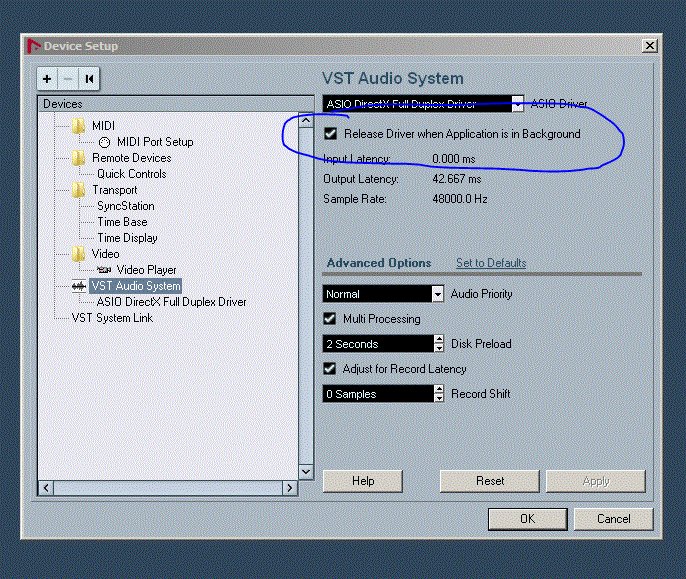Click the Transport folder icon

[79, 190]
